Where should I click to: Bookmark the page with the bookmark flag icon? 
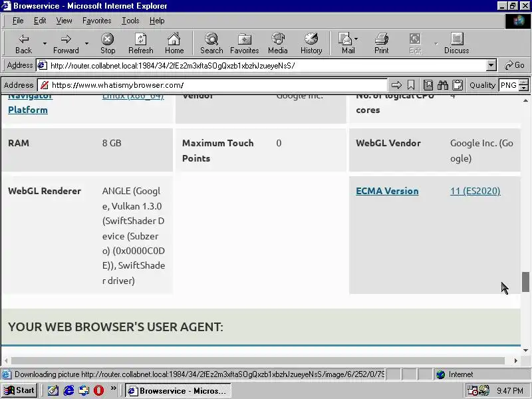coord(411,85)
